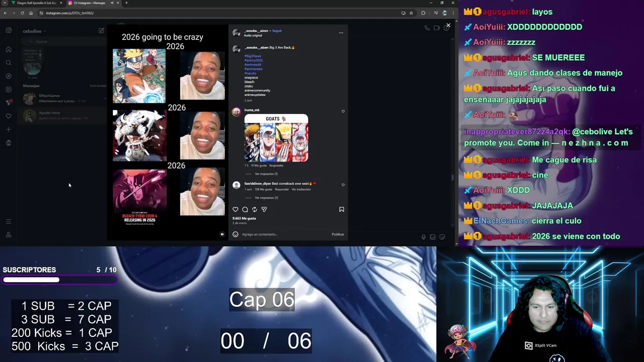Image resolution: width=644 pixels, height=362 pixels.
Task: Close the post overlay with X
Action: [448, 25]
